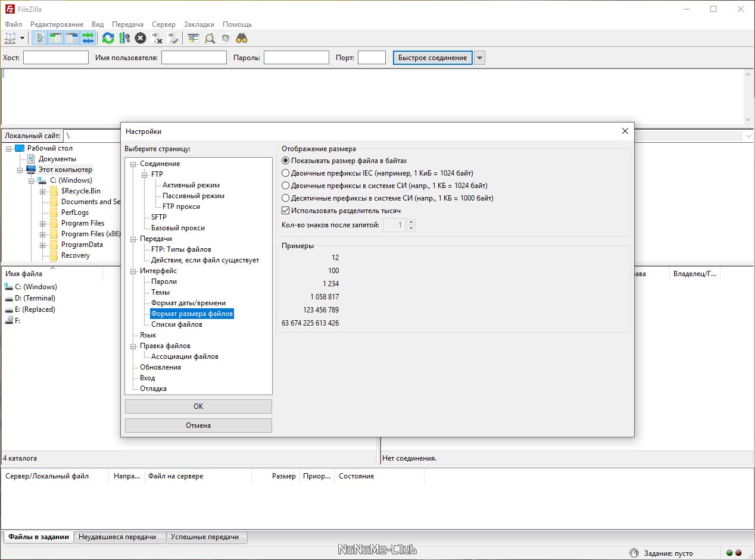Select the SFTP settings page

[x=159, y=217]
